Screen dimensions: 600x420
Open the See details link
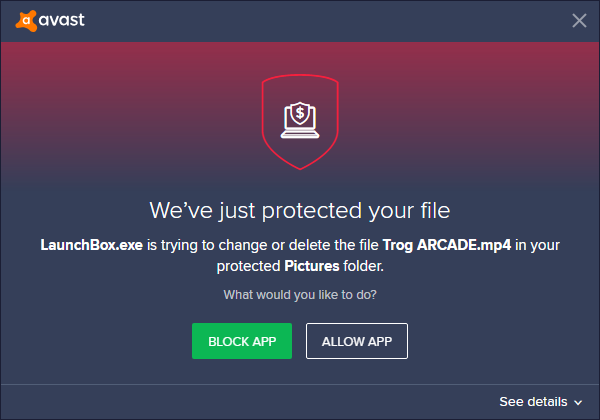(533, 402)
